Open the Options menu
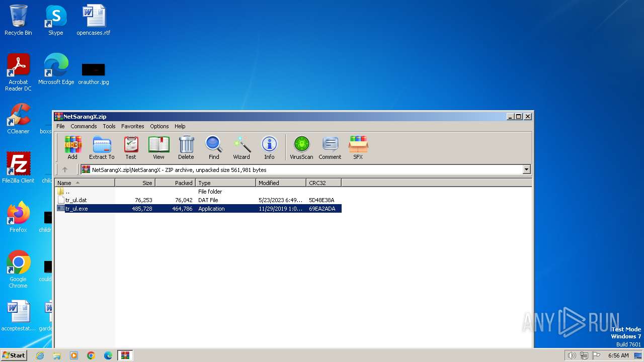The height and width of the screenshot is (362, 644). tap(159, 126)
